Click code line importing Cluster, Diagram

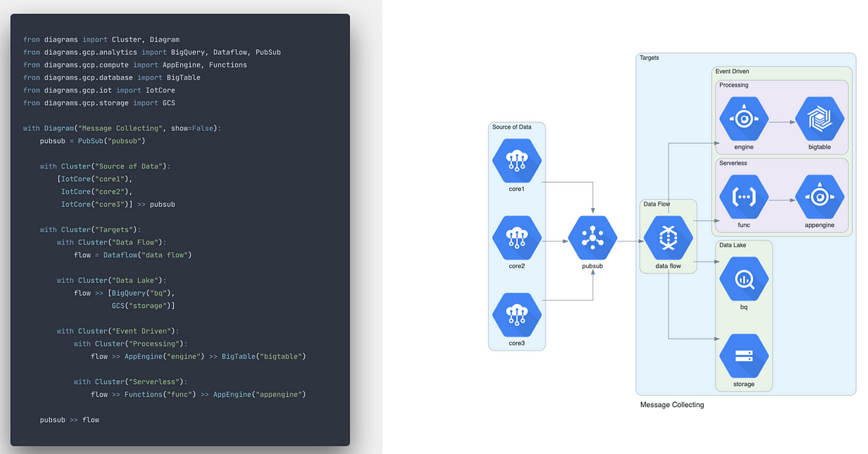101,40
